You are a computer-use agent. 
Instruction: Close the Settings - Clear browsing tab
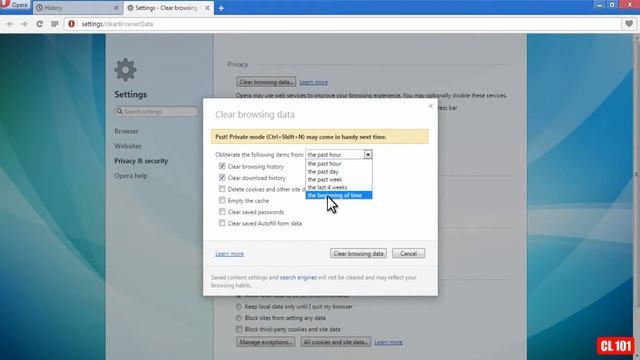point(207,8)
